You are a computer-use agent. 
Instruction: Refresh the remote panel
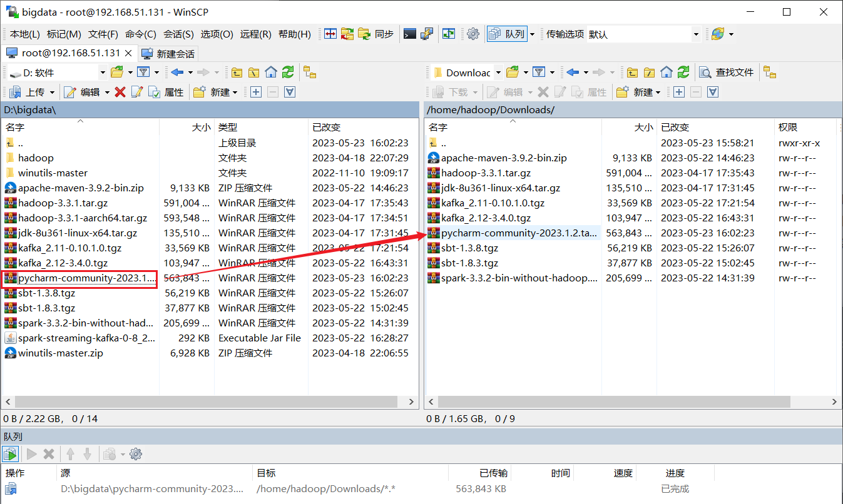tap(683, 73)
